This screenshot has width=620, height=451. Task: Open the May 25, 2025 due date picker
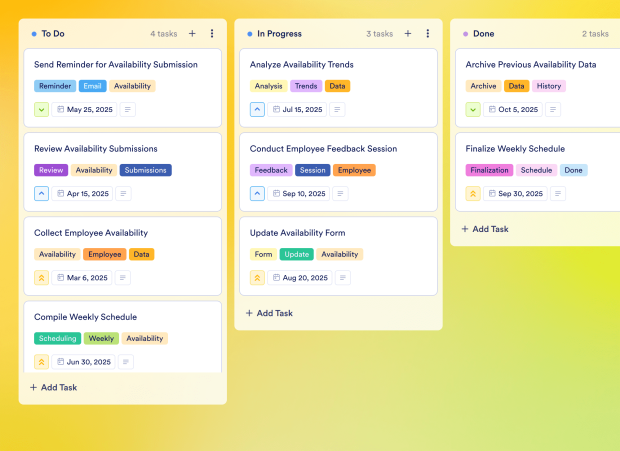[85, 110]
